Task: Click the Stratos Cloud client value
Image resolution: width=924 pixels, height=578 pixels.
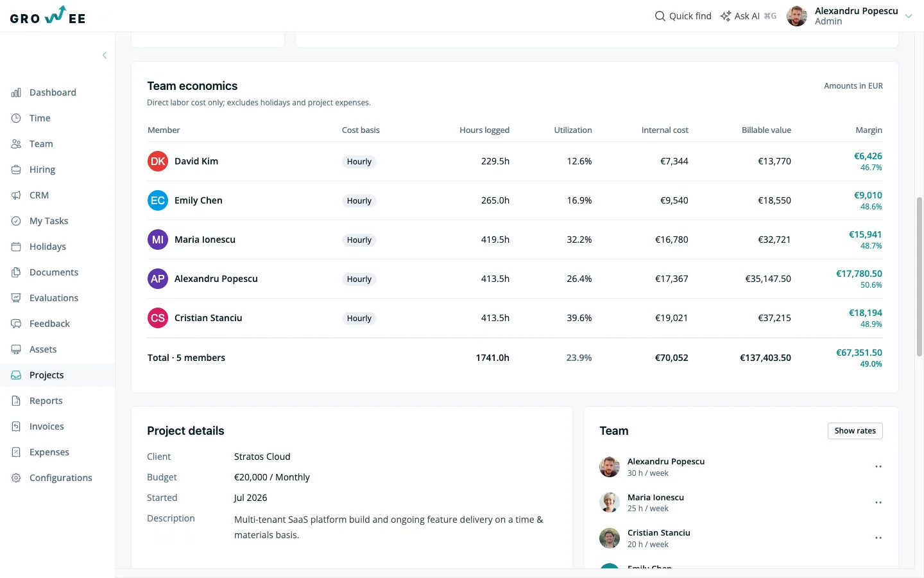Action: (x=262, y=457)
